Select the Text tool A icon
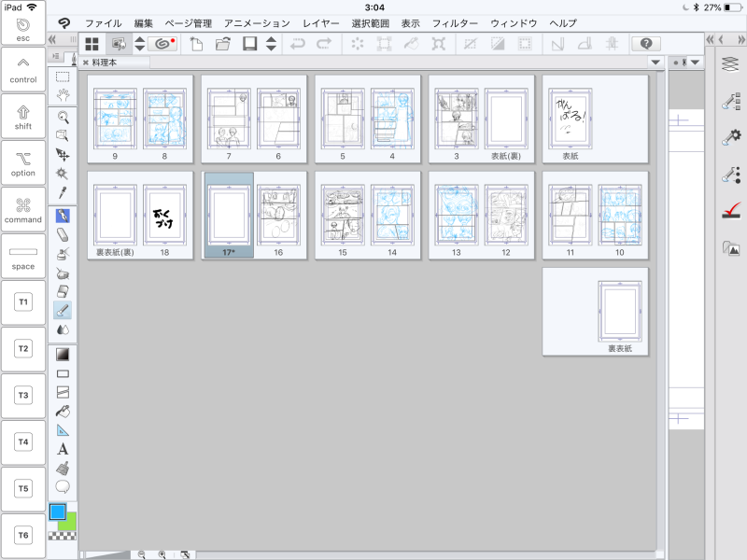 tap(63, 449)
